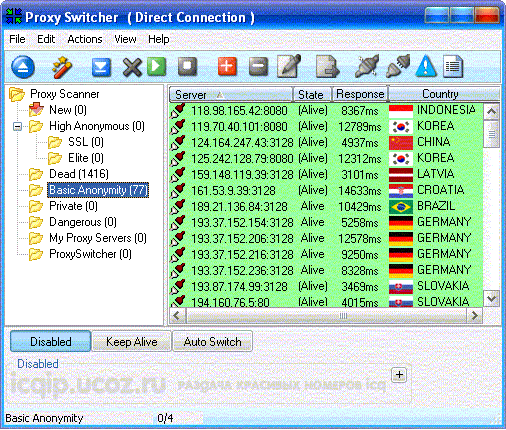Open the View menu
This screenshot has height=430, width=506.
125,39
